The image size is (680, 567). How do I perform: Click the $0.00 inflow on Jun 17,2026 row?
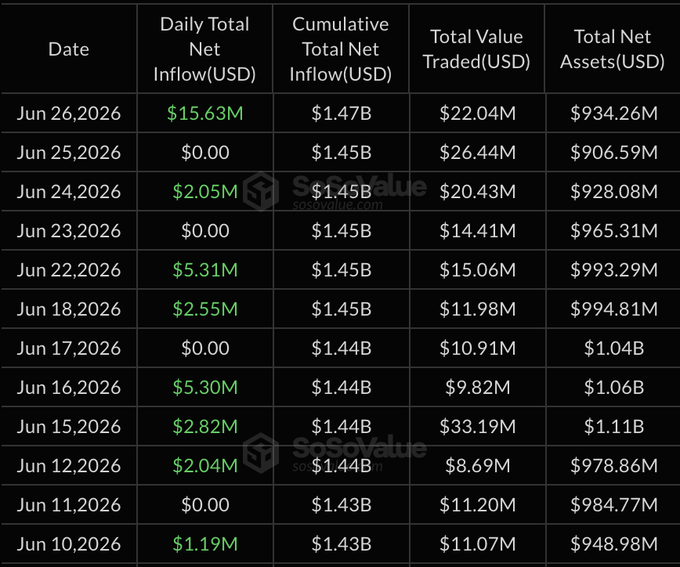pos(205,348)
